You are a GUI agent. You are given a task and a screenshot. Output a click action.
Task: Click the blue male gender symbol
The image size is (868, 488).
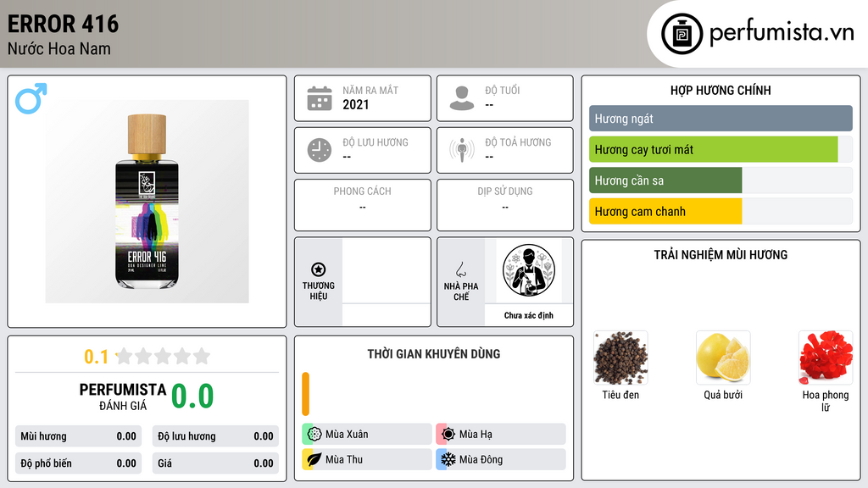[x=31, y=98]
